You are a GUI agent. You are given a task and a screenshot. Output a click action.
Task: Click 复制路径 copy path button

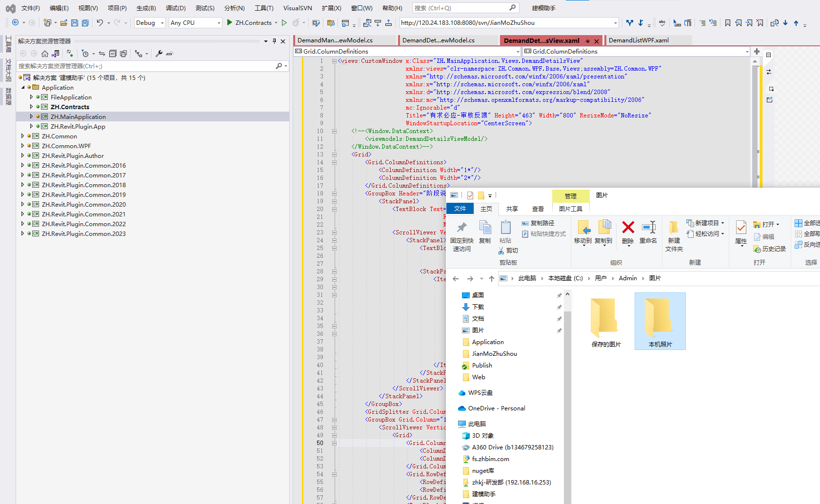(538, 223)
